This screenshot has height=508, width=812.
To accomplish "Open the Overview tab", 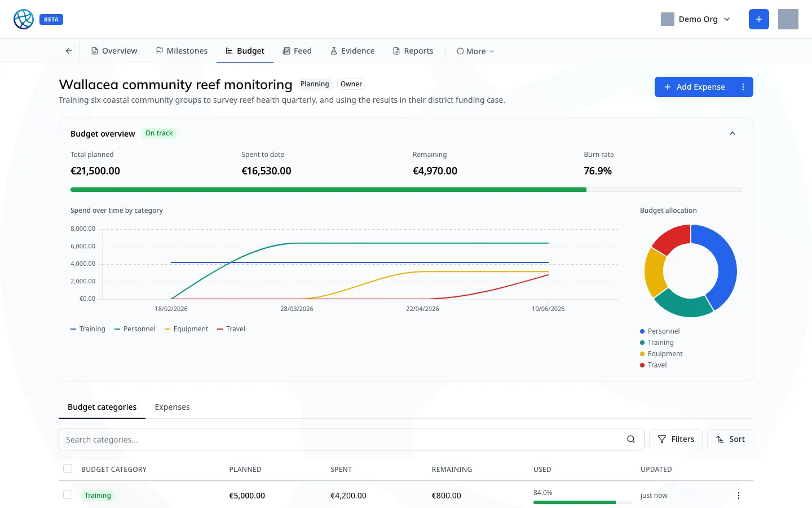I will (114, 51).
